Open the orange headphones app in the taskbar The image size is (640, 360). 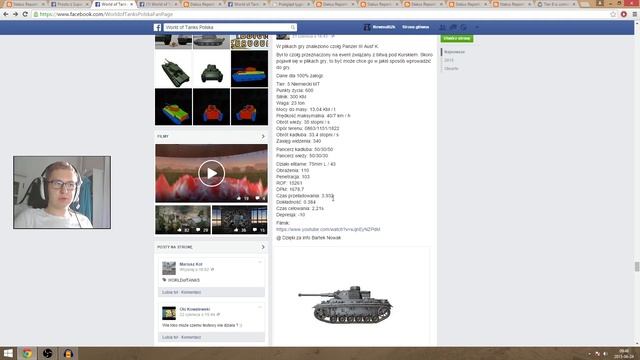[68, 353]
